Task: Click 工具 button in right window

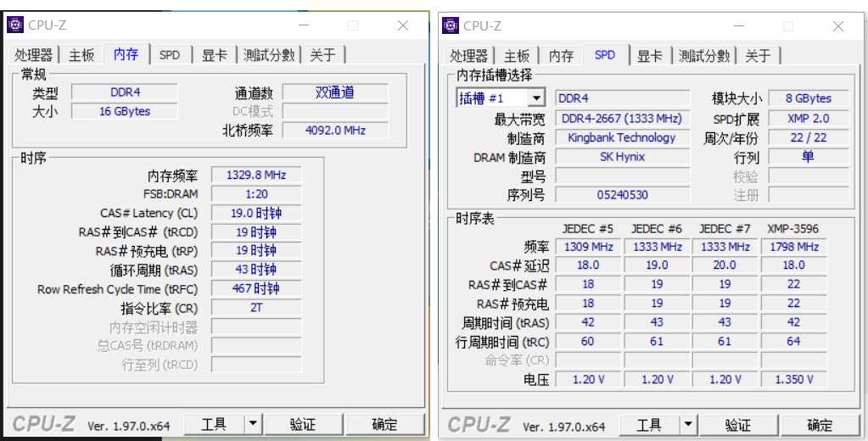Action: click(x=649, y=425)
